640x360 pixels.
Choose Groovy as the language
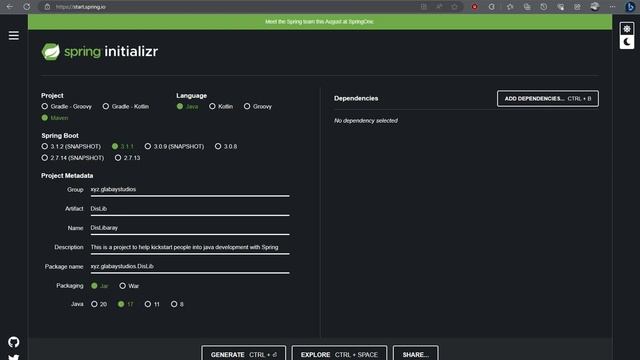pos(258,107)
